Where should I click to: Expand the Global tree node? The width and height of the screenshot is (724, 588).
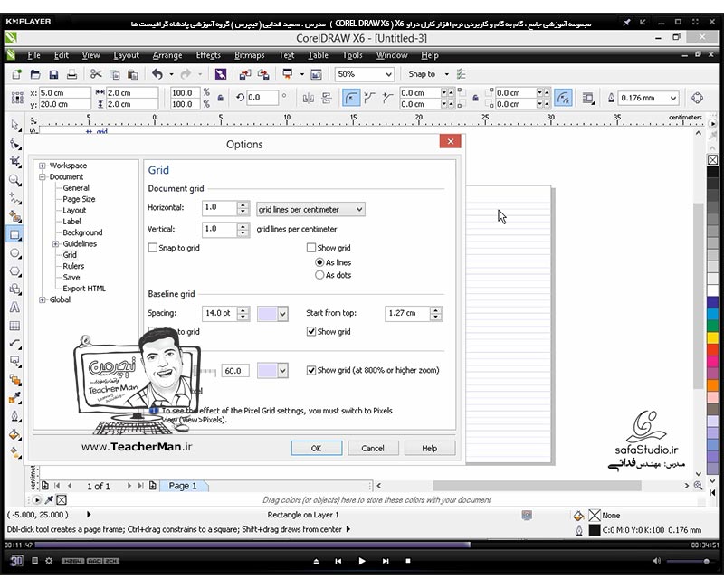click(43, 299)
